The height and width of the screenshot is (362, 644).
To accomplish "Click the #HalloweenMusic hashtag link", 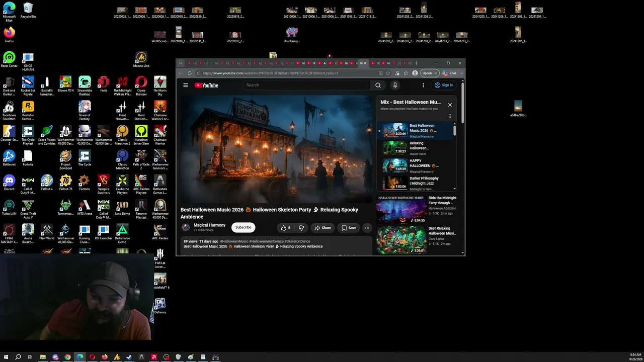I will click(x=234, y=241).
